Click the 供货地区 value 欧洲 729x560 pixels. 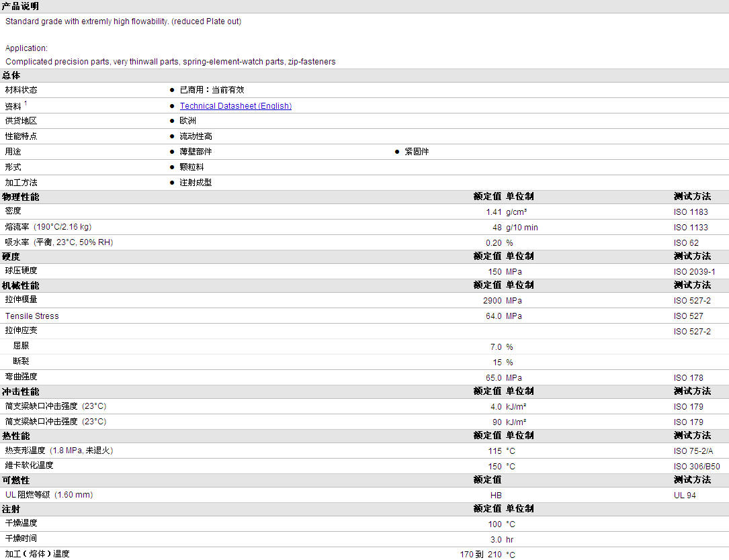point(188,120)
